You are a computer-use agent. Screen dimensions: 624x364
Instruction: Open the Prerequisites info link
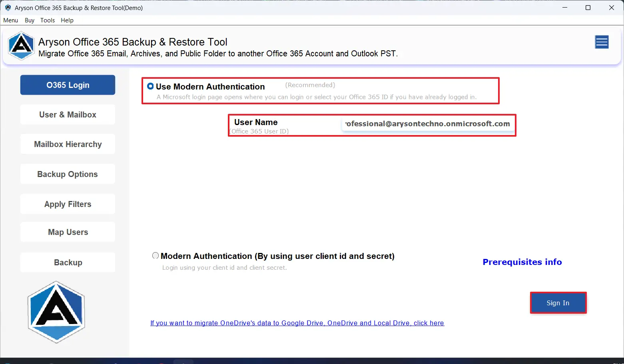click(x=522, y=262)
